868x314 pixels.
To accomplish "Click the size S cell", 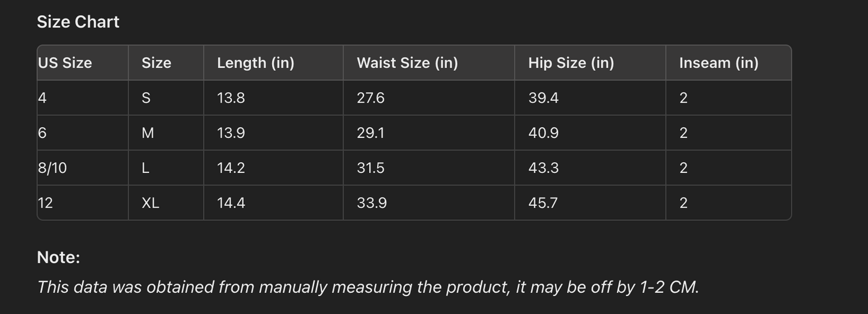I will [146, 98].
